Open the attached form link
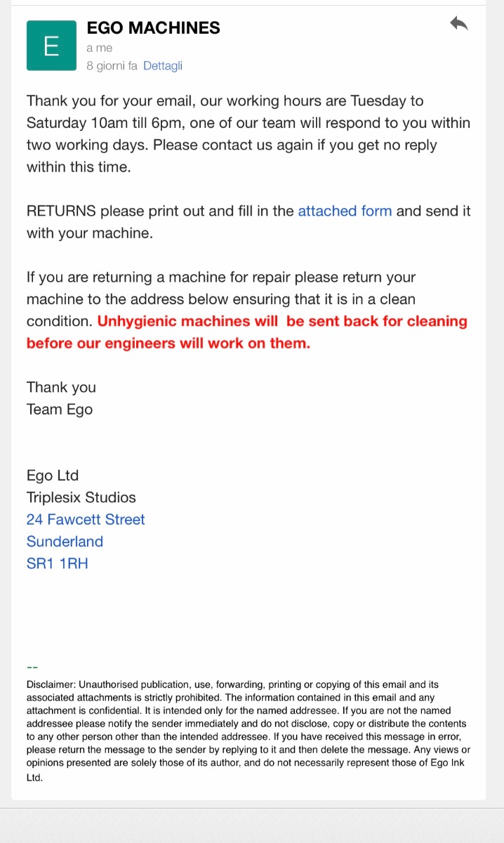 click(345, 211)
